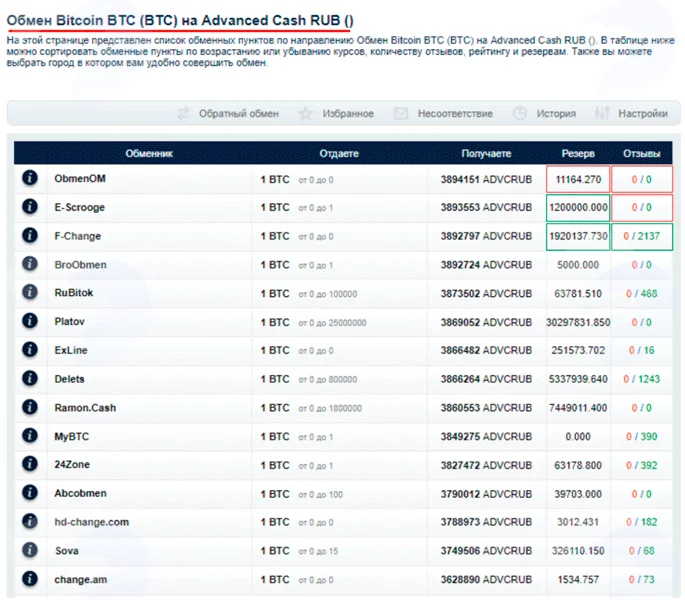
Task: Show info icon for Platov
Action: tap(30, 321)
